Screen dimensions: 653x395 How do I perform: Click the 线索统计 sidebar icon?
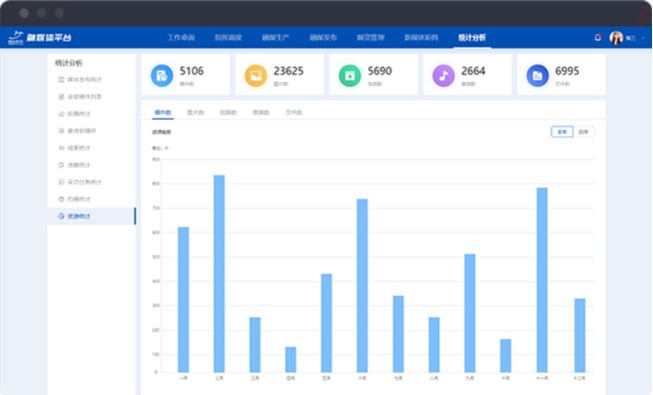[x=61, y=148]
